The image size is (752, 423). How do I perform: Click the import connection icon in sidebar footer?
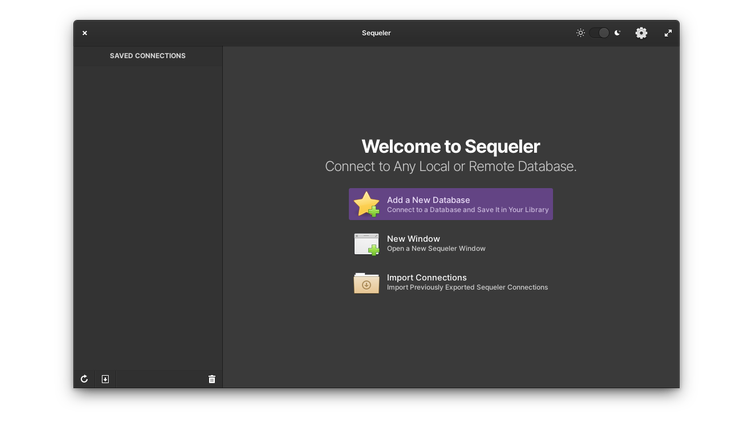[106, 379]
